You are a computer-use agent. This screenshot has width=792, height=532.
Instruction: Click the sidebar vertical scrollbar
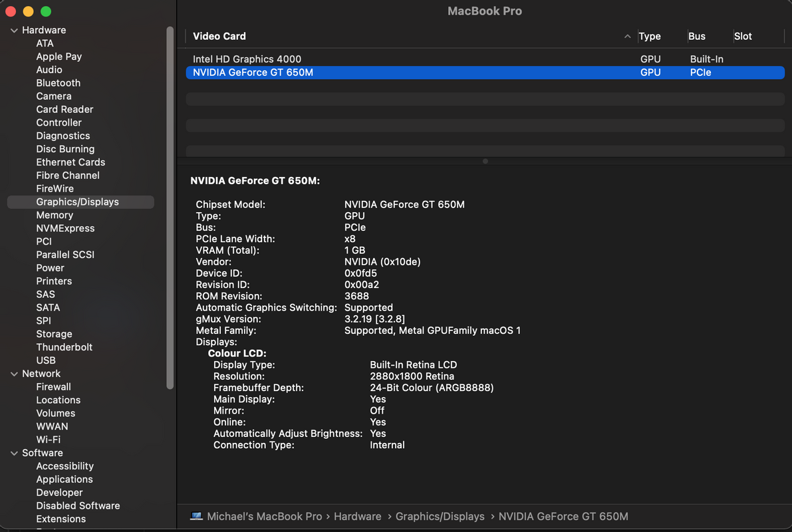pyautogui.click(x=170, y=207)
